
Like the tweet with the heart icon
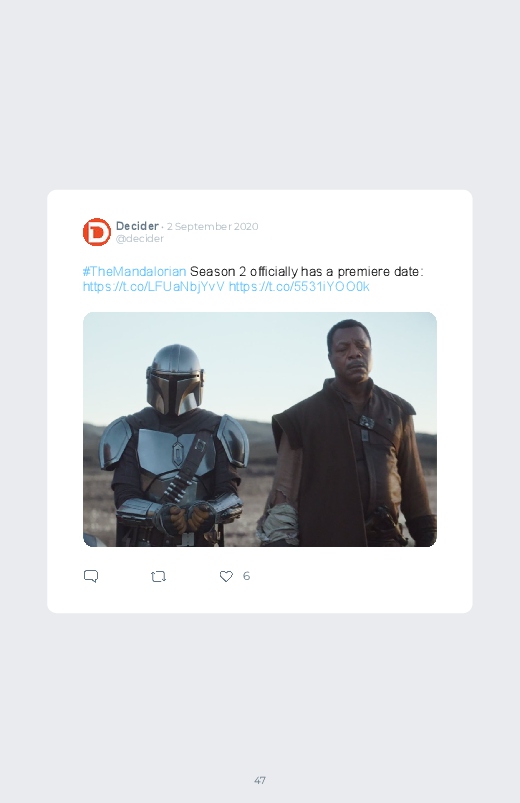pos(226,576)
